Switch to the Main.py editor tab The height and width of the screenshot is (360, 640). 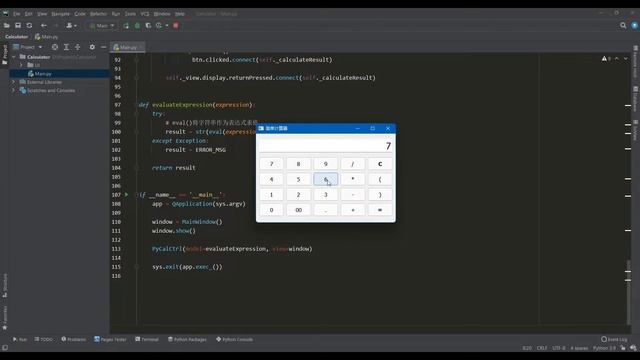[128, 47]
